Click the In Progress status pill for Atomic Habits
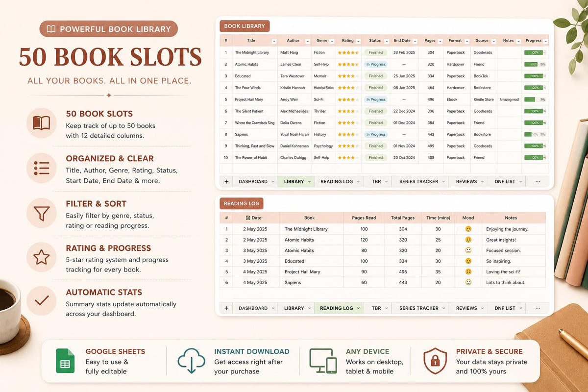Viewport: 588px width, 392px height. tap(376, 64)
